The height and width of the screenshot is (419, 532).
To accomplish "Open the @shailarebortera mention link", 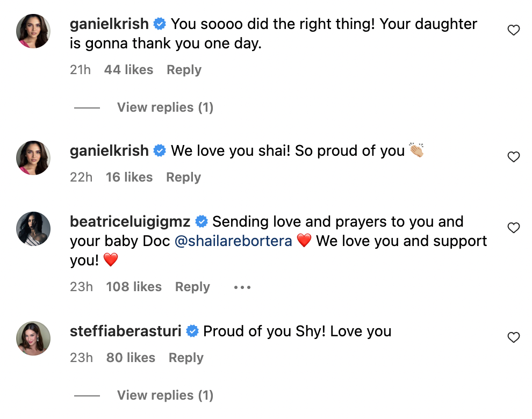I will pyautogui.click(x=233, y=241).
